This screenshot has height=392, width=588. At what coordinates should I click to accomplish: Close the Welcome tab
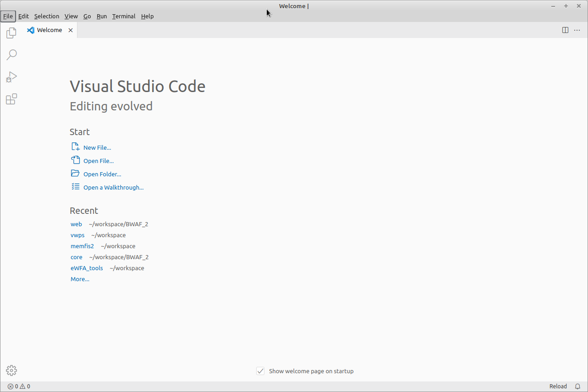coord(71,30)
